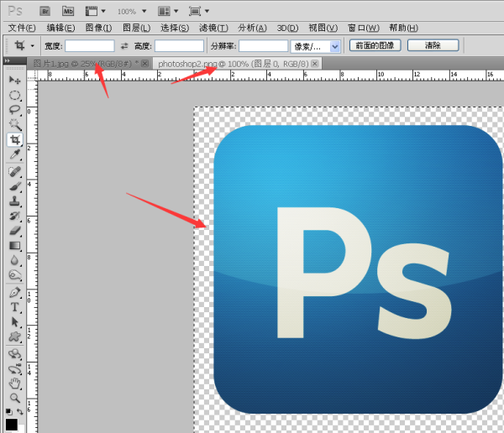Viewport: 504px width, 433px height.
Task: Open the Crop tool preset picker arrow
Action: click(x=32, y=46)
